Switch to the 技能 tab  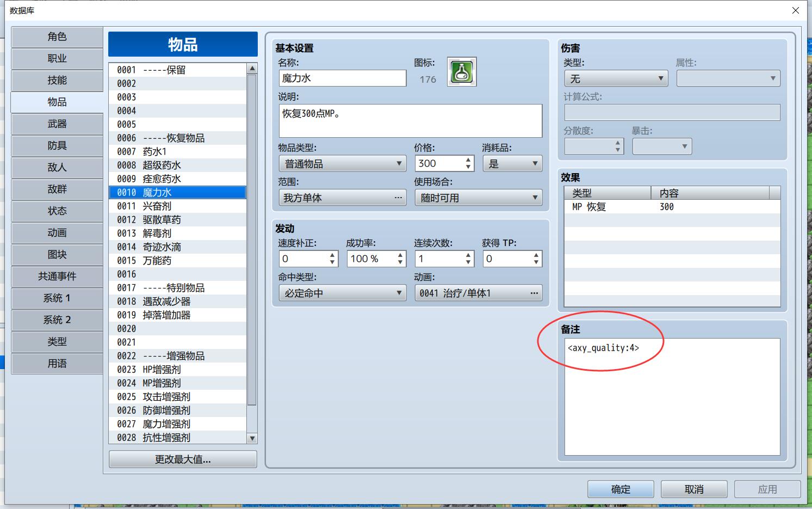(x=57, y=81)
